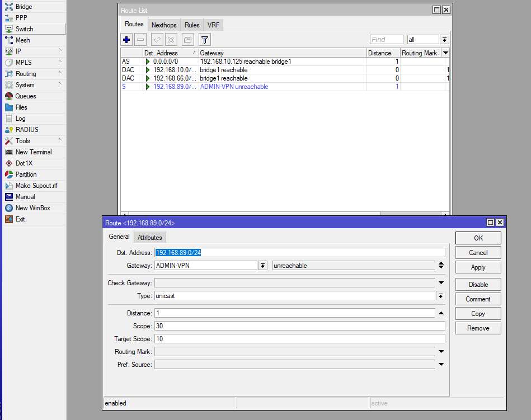This screenshot has height=420, width=531.
Task: Switch to the Nexthops tab
Action: coord(164,25)
